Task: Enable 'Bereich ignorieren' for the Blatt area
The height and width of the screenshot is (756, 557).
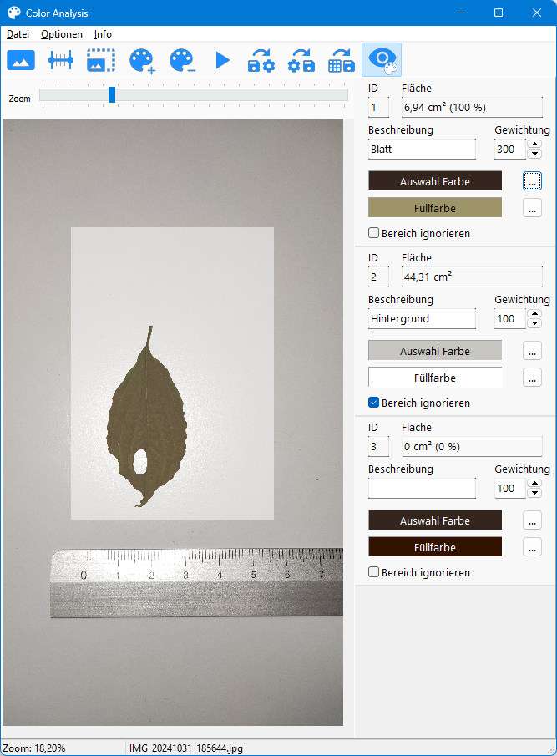Action: [x=374, y=233]
